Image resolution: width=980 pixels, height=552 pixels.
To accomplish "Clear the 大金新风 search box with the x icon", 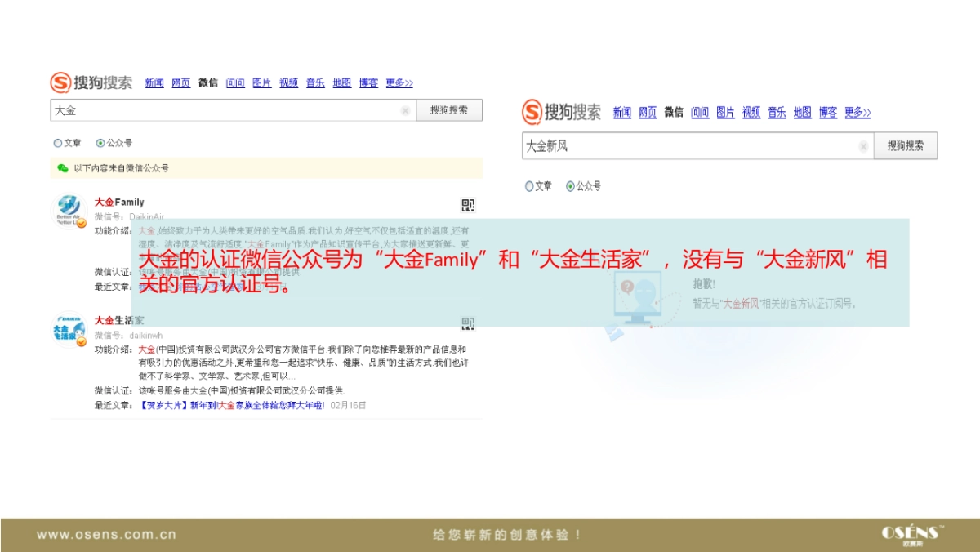I will point(864,146).
